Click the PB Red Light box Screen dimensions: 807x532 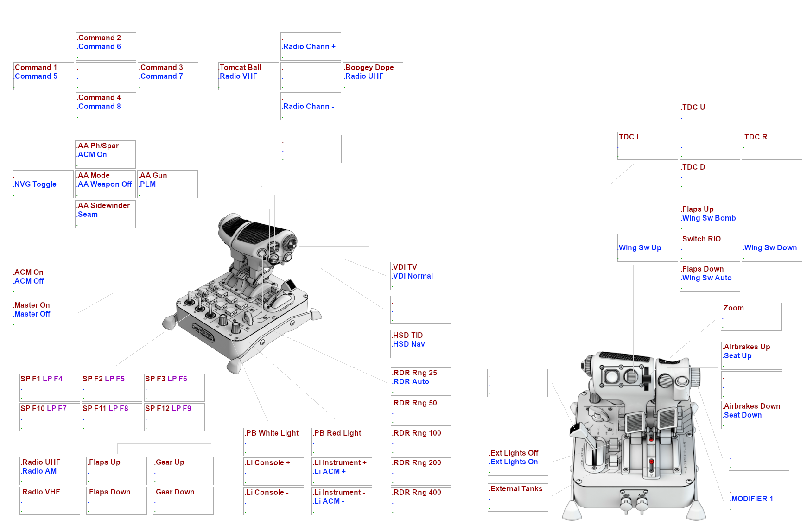342,442
